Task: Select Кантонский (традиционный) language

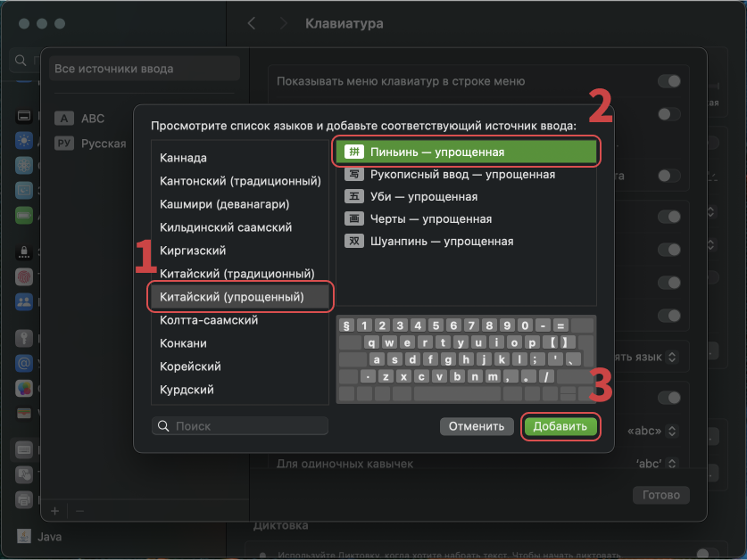Action: 240,181
